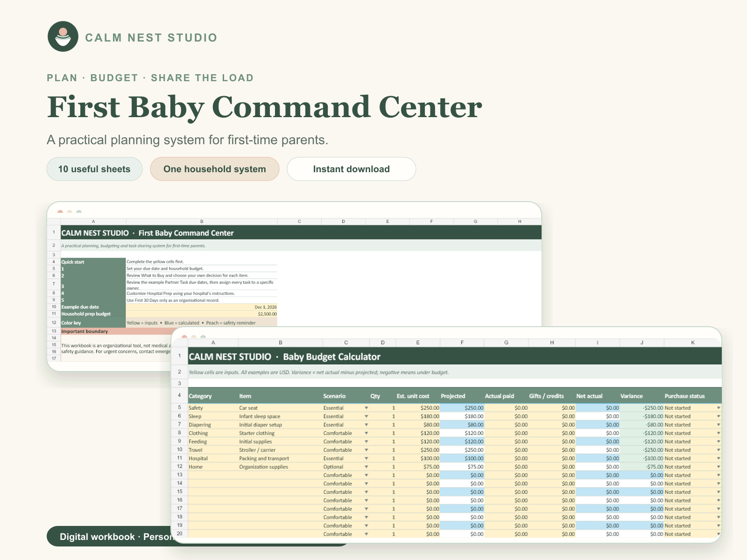747x560 pixels.
Task: Select the 'Projected' header cell
Action: [x=462, y=396]
